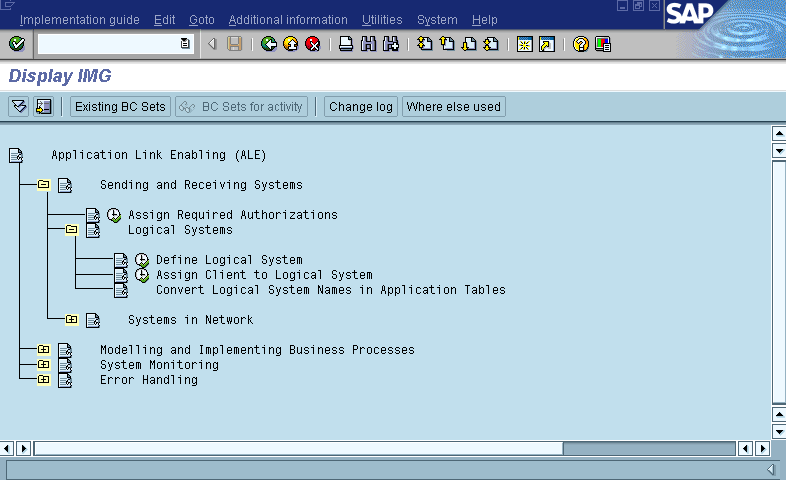Screen dimensions: 786x480
Task: Click the second application toolbar icon
Action: pos(44,107)
